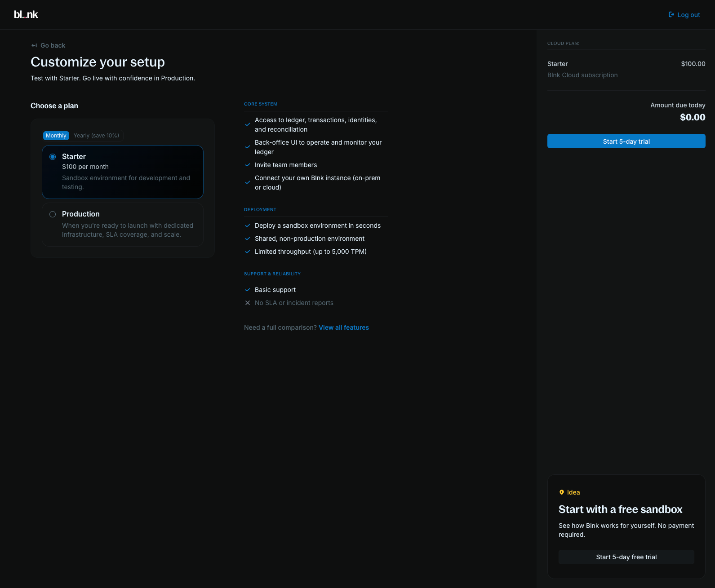Click "Basic support" feature text
715x588 pixels.
[x=275, y=290]
